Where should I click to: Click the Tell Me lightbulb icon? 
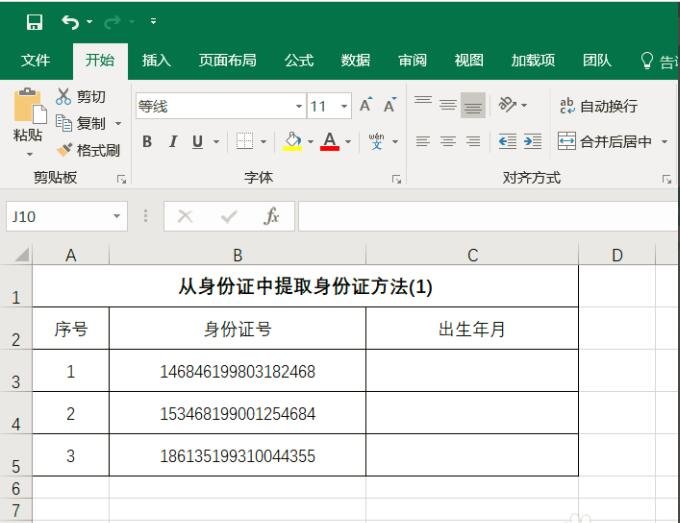(647, 61)
